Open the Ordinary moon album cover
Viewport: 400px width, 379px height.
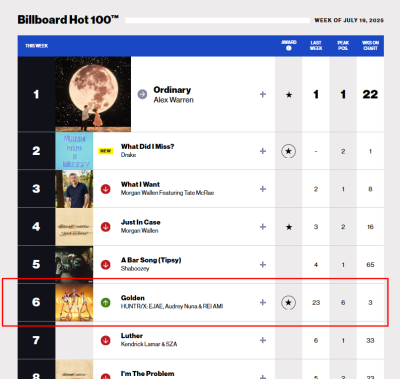93,94
